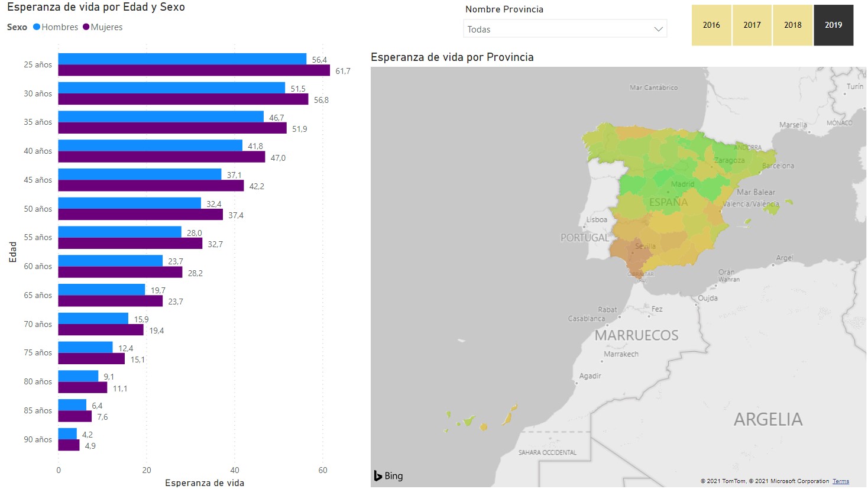Click the 65 años axis label

[x=38, y=295]
